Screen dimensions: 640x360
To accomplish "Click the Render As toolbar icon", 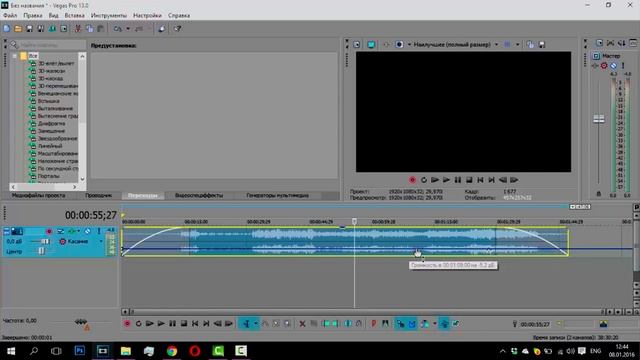I will point(52,29).
